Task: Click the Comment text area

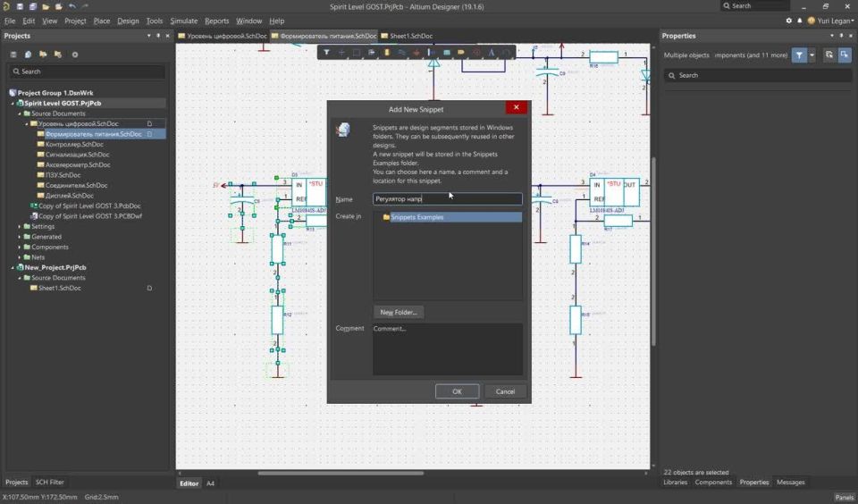Action: click(x=448, y=349)
